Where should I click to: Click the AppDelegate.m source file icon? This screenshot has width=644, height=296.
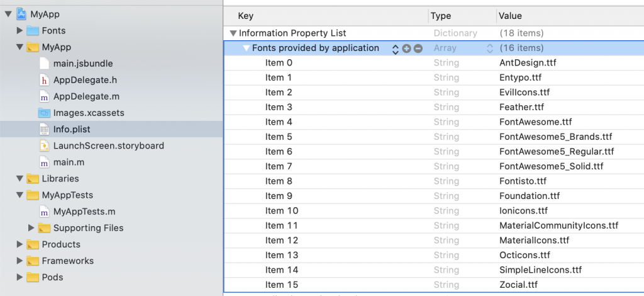pos(44,96)
